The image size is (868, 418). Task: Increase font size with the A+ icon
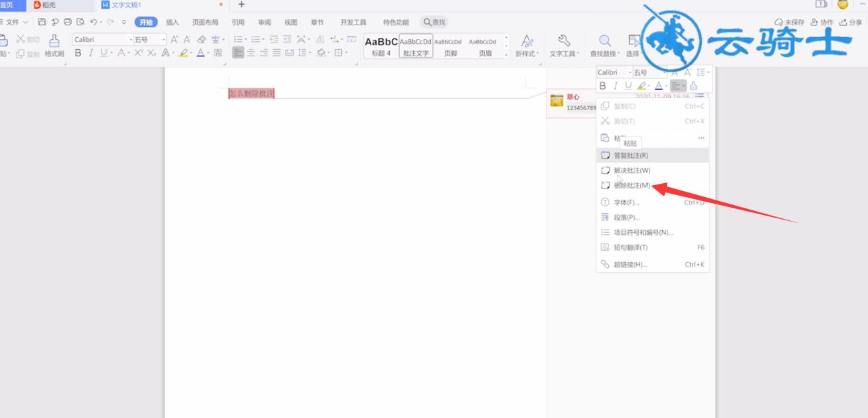(x=175, y=40)
